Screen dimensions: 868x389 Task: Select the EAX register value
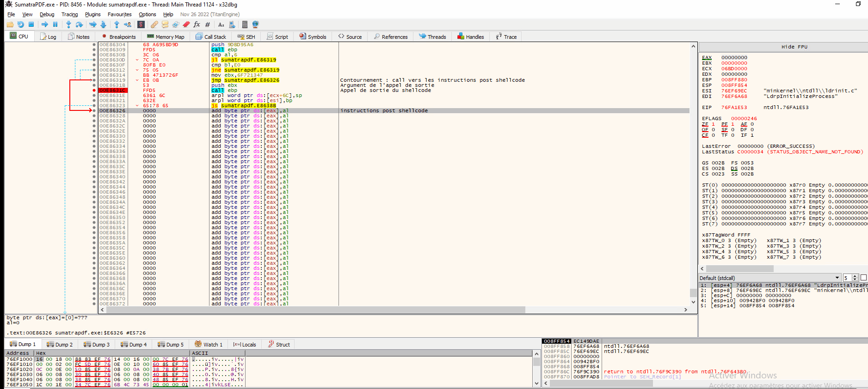[734, 57]
